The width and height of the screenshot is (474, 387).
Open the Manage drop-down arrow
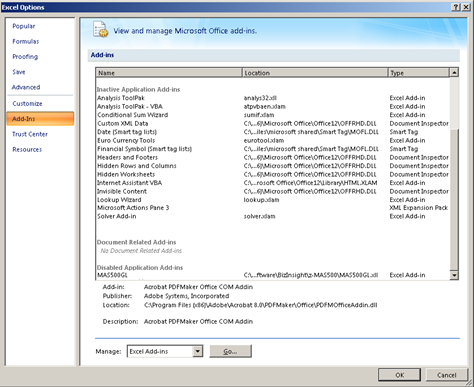198,351
